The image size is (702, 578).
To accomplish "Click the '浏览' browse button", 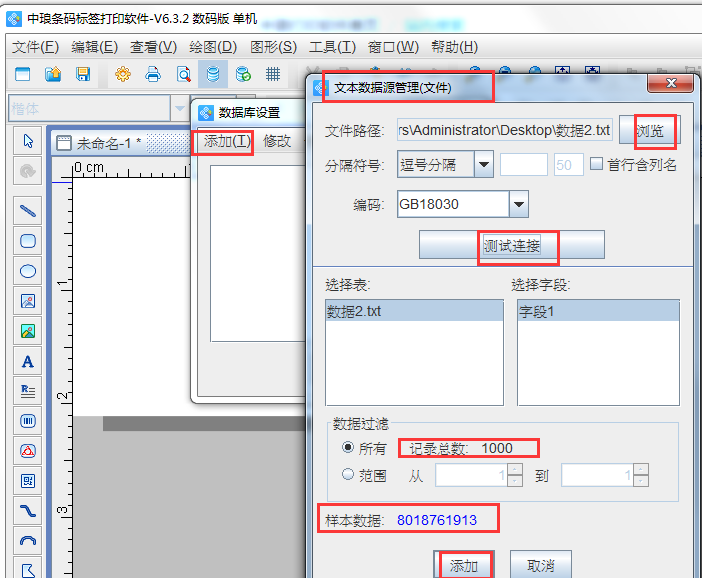I will click(649, 131).
